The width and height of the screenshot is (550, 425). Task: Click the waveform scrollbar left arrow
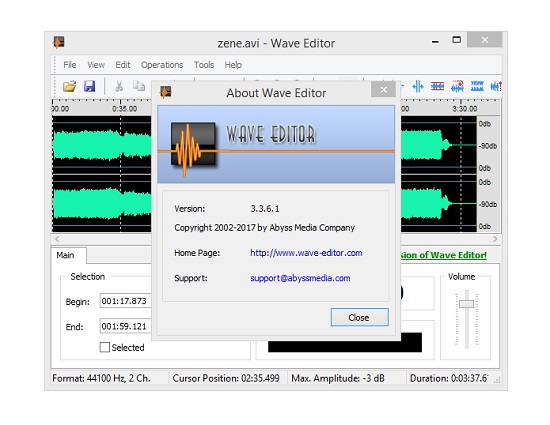point(57,239)
